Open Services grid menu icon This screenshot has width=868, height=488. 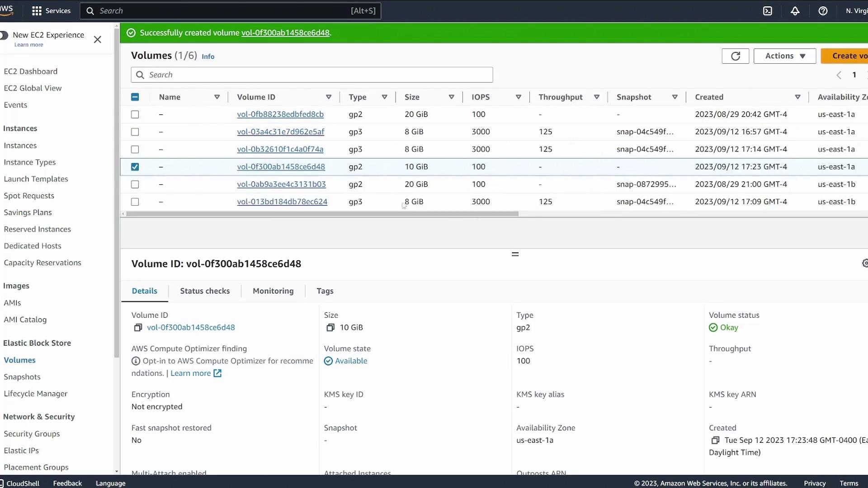coord(37,11)
